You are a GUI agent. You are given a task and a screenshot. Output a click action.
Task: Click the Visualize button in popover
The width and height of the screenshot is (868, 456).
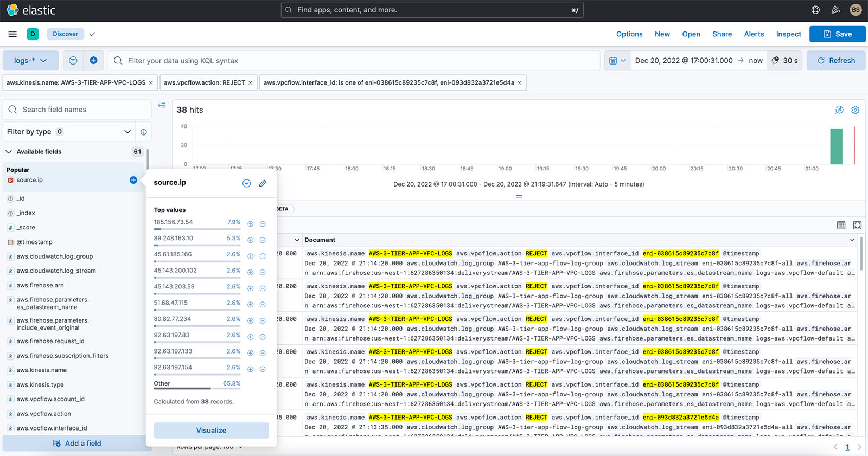(x=211, y=431)
